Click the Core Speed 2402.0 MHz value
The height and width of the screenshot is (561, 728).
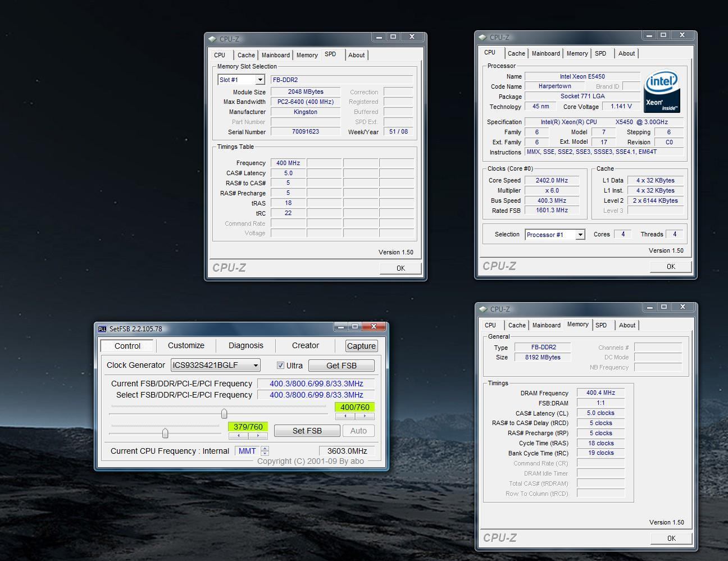[552, 180]
